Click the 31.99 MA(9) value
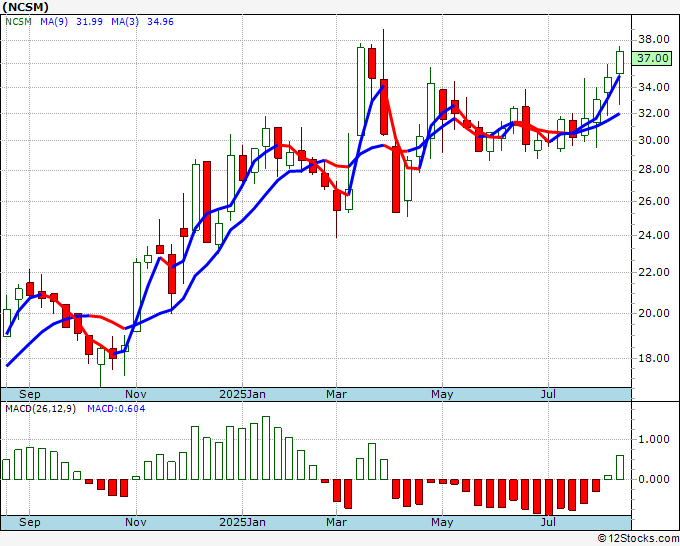The width and height of the screenshot is (680, 546). (x=89, y=21)
